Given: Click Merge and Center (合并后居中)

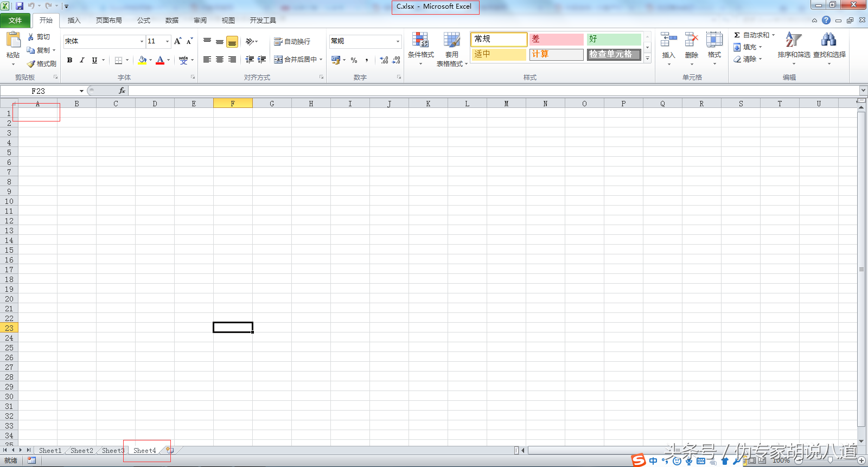Looking at the screenshot, I should coord(296,60).
